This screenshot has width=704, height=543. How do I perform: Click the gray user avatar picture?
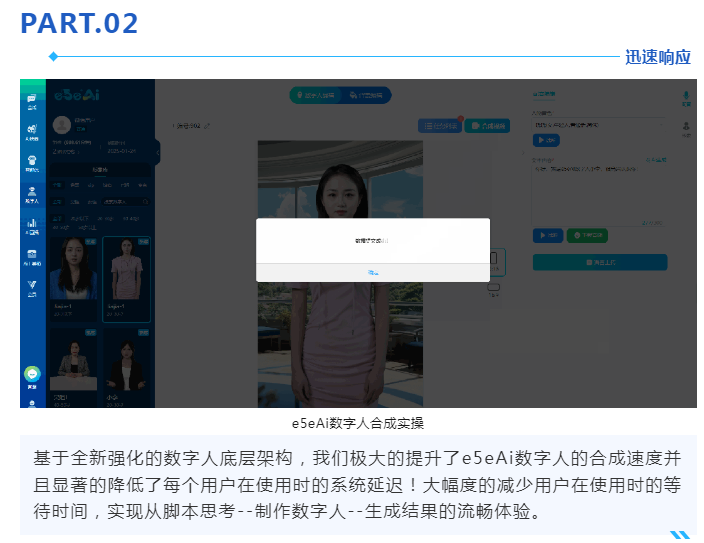click(x=62, y=125)
